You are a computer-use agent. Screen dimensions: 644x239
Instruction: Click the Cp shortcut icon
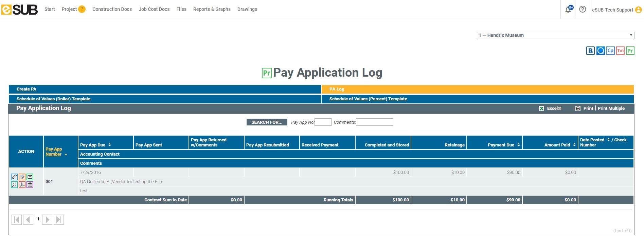pos(610,51)
